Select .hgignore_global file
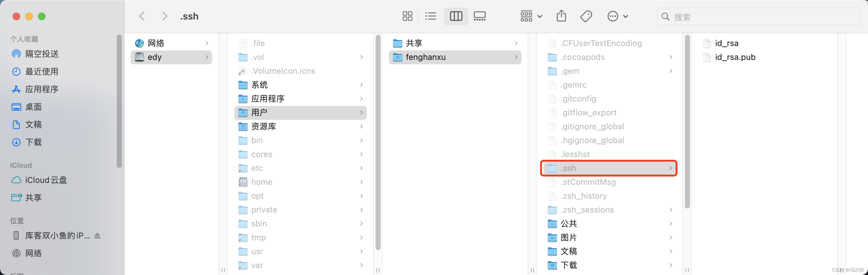Screen dimensions: 868x275 point(609,140)
